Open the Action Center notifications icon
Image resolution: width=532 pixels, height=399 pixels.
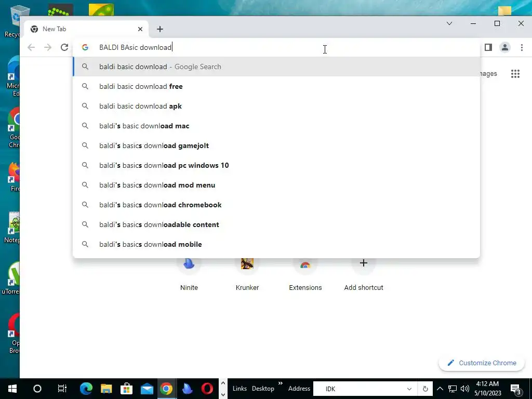coord(516,389)
